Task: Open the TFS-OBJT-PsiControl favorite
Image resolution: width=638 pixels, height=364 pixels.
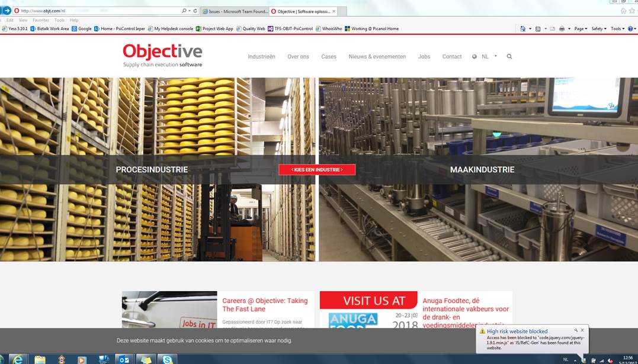Action: point(290,29)
